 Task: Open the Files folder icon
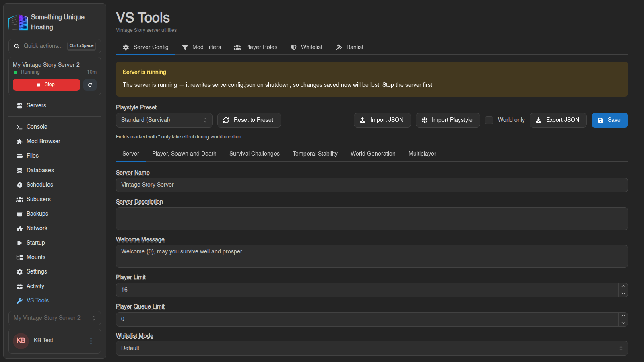click(19, 156)
